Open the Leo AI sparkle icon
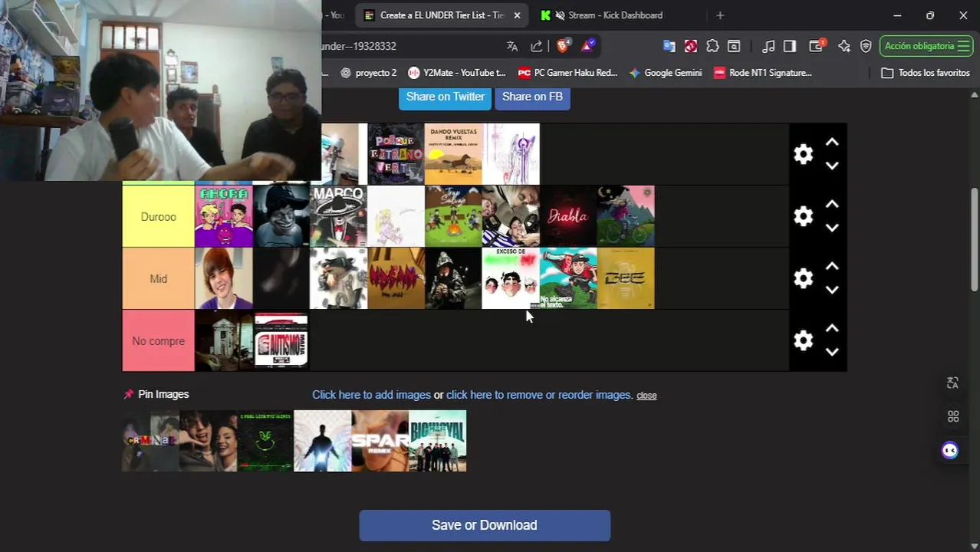 pos(844,46)
